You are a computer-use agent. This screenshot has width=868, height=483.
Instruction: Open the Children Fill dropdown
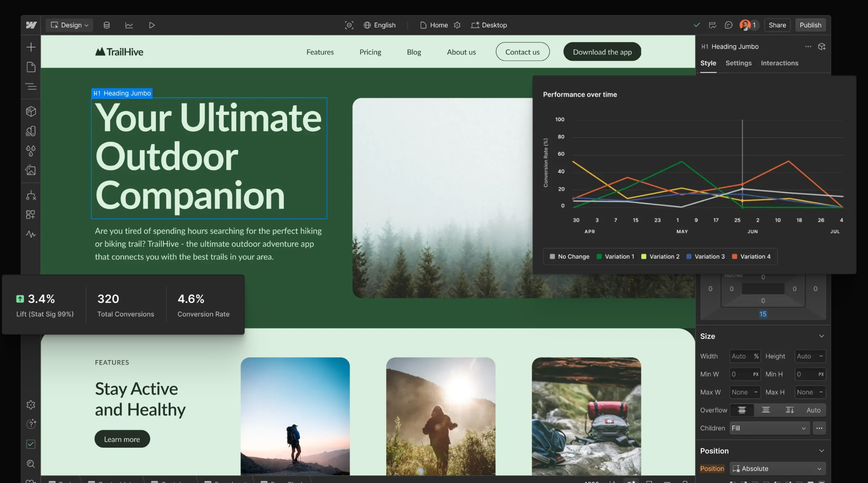(769, 428)
